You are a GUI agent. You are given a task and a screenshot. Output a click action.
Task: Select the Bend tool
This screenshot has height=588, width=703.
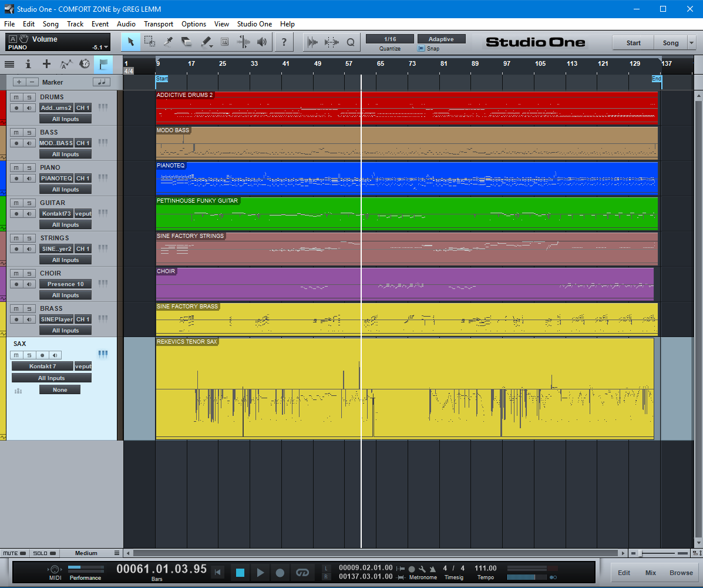pos(244,42)
